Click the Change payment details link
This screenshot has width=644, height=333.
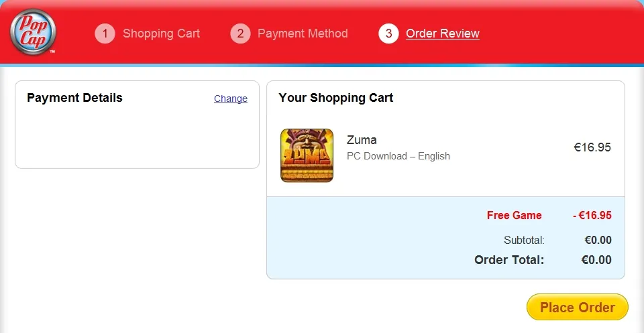pyautogui.click(x=231, y=98)
